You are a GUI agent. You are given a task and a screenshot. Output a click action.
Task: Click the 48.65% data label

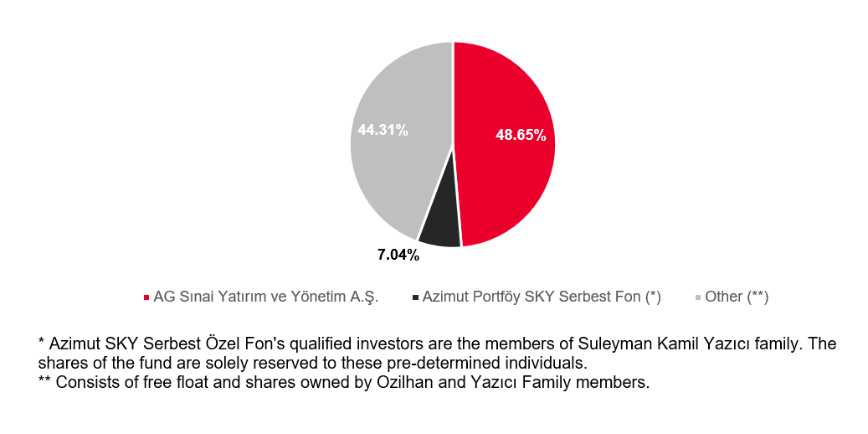[521, 135]
